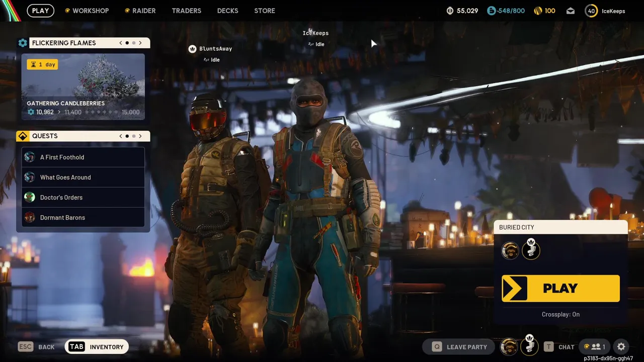Click the Buried City map header

[x=560, y=227]
